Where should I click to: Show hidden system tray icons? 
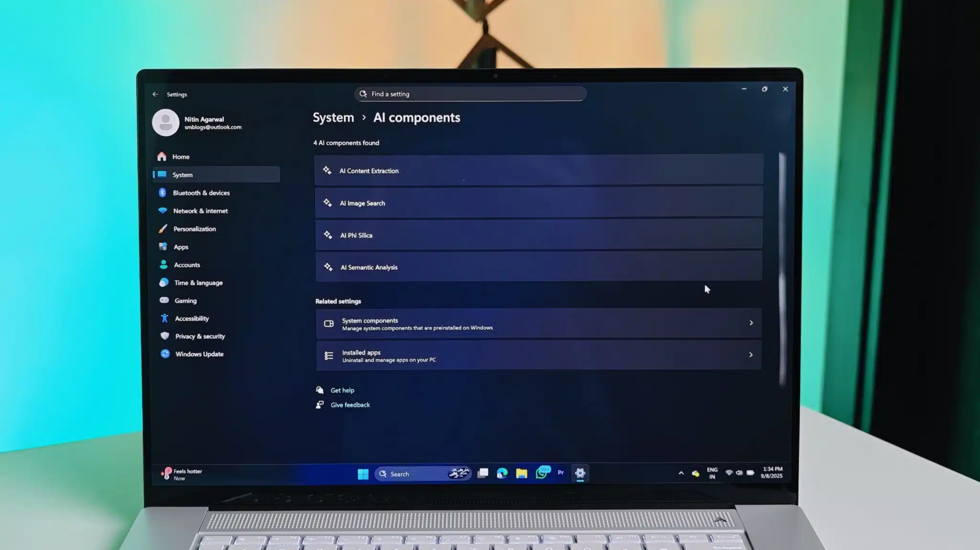tap(681, 473)
